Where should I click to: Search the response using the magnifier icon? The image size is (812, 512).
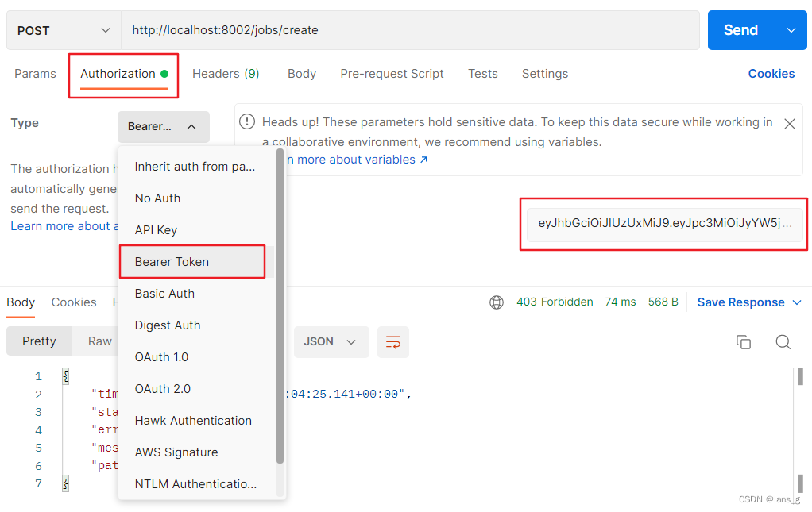coord(783,342)
